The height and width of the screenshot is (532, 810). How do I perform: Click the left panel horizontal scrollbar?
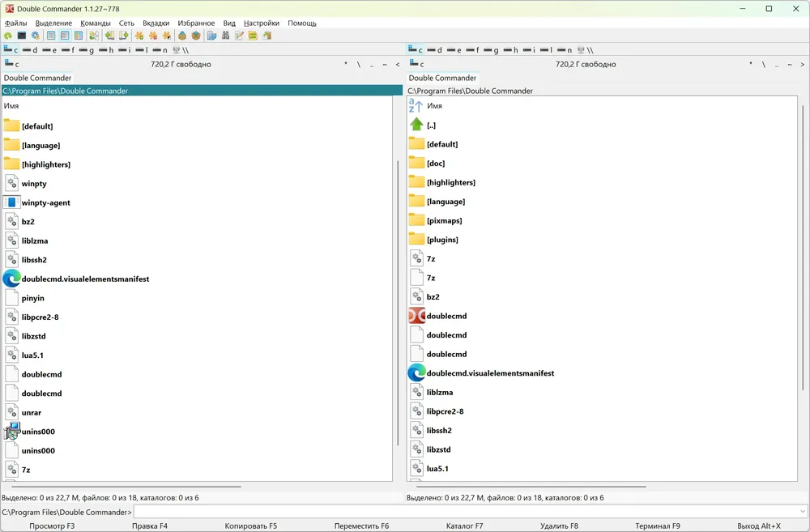(x=126, y=487)
